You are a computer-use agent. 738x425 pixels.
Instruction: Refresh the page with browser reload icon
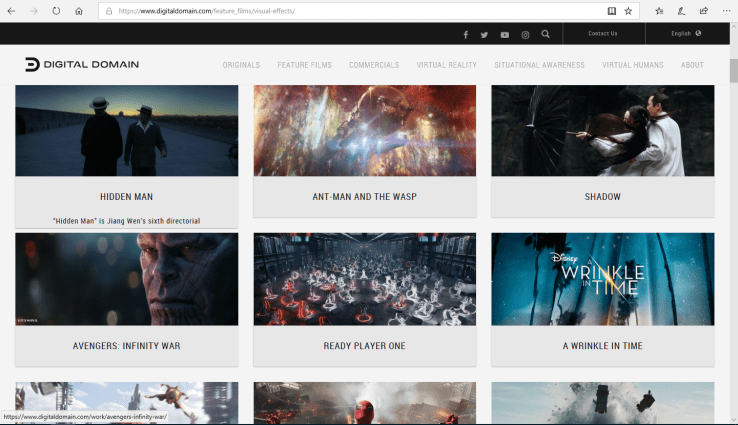coord(55,11)
